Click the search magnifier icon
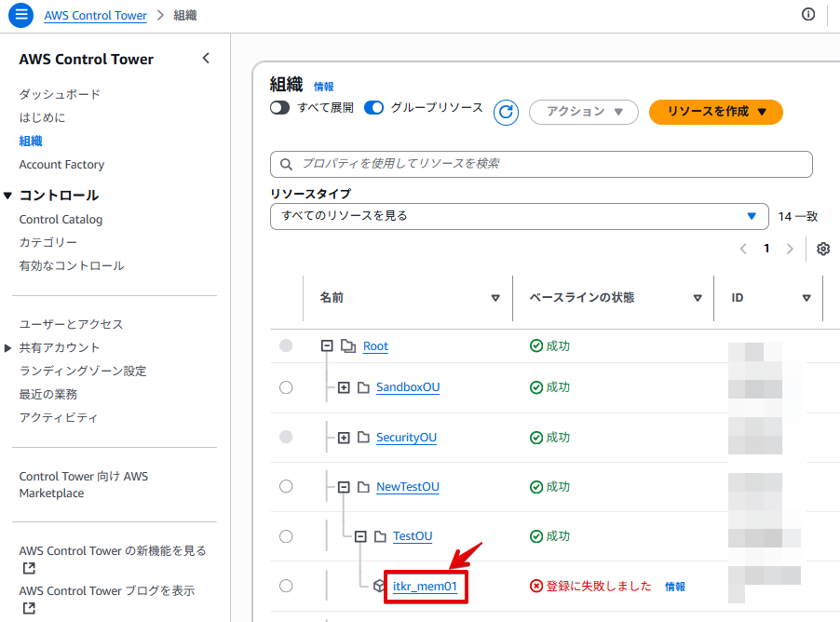The width and height of the screenshot is (840, 622). [x=287, y=164]
